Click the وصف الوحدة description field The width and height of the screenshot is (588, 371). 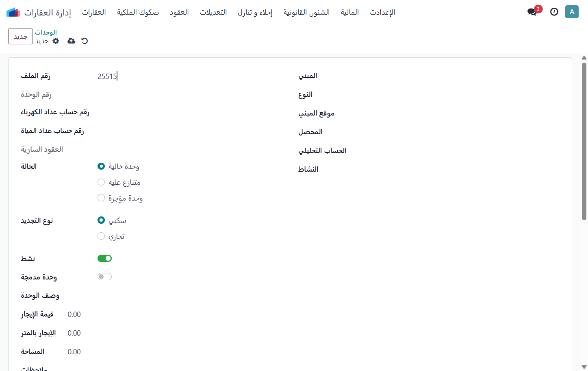click(190, 296)
